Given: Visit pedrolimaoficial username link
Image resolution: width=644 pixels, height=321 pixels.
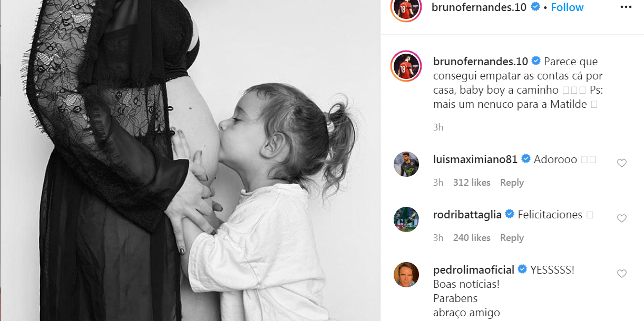Looking at the screenshot, I should pyautogui.click(x=473, y=270).
